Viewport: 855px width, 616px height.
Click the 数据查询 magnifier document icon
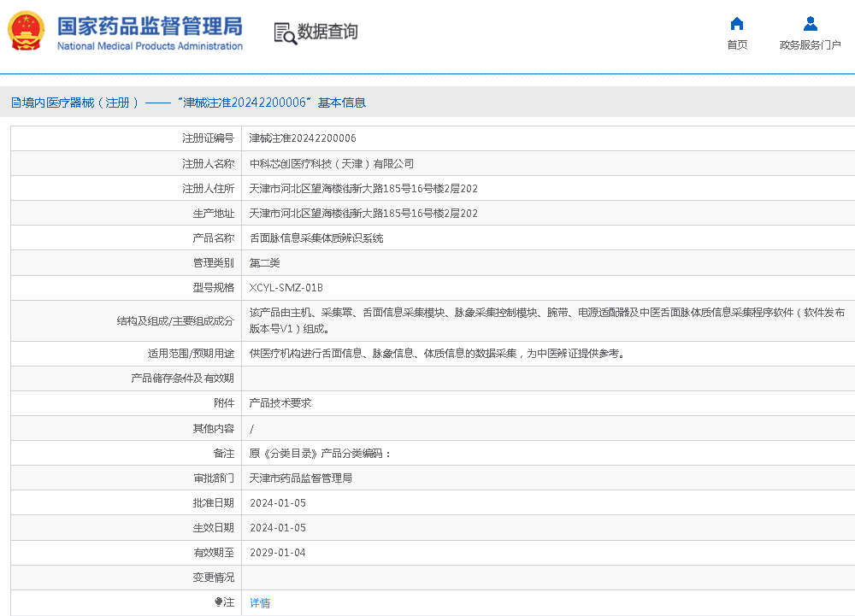[x=285, y=33]
